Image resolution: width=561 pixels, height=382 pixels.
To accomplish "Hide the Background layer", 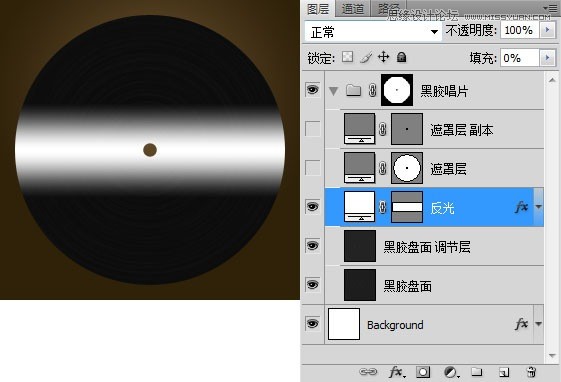I will point(312,324).
